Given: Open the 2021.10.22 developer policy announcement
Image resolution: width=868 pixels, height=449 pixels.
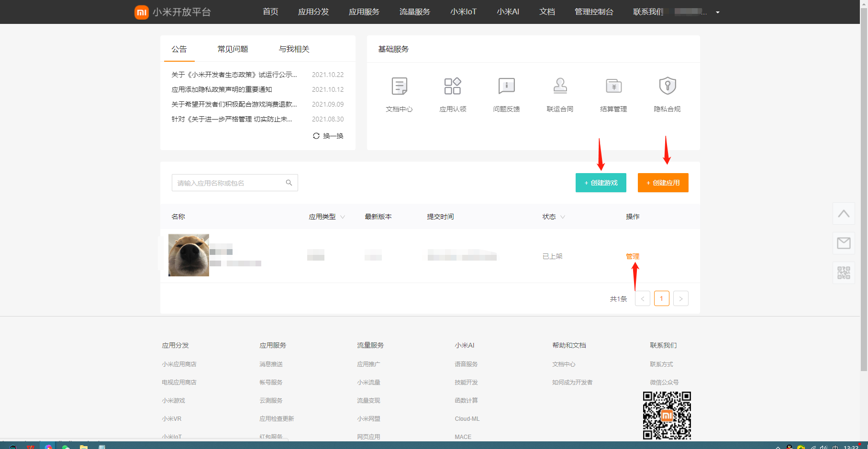Looking at the screenshot, I should pos(234,75).
